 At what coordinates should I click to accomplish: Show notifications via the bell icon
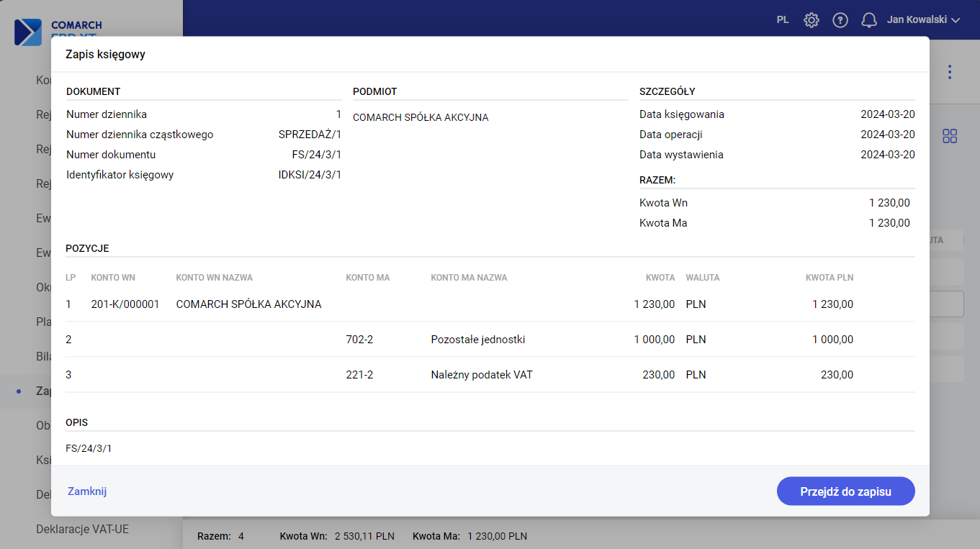pyautogui.click(x=869, y=20)
